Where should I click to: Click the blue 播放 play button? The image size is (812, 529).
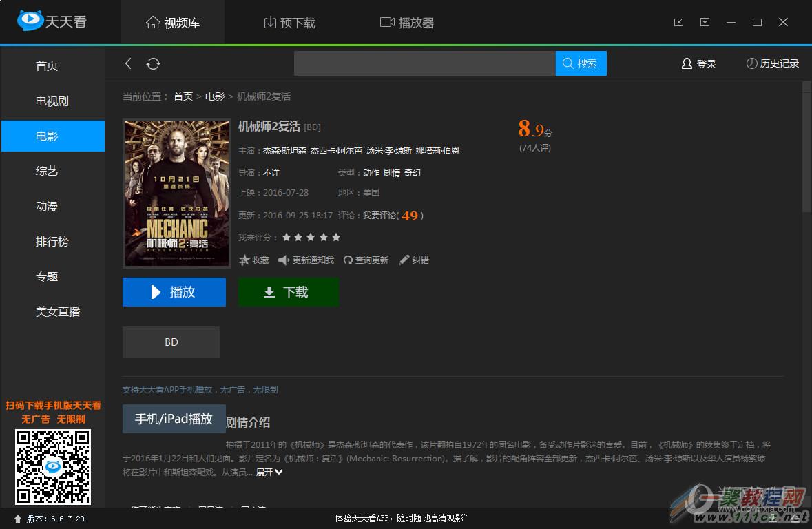pyautogui.click(x=174, y=292)
